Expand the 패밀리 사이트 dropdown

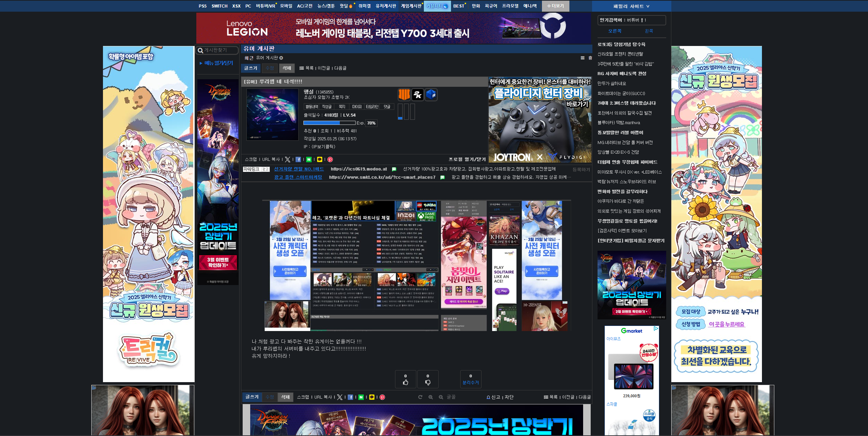tap(631, 6)
